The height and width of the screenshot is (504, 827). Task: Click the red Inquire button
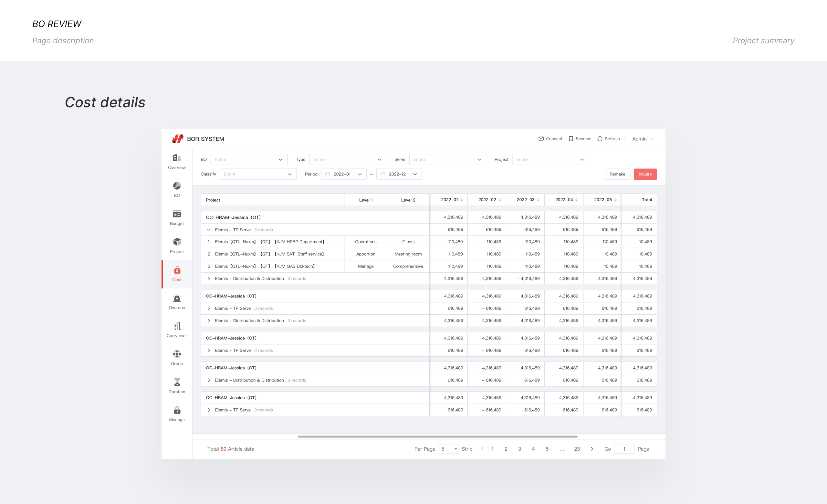[x=645, y=174]
